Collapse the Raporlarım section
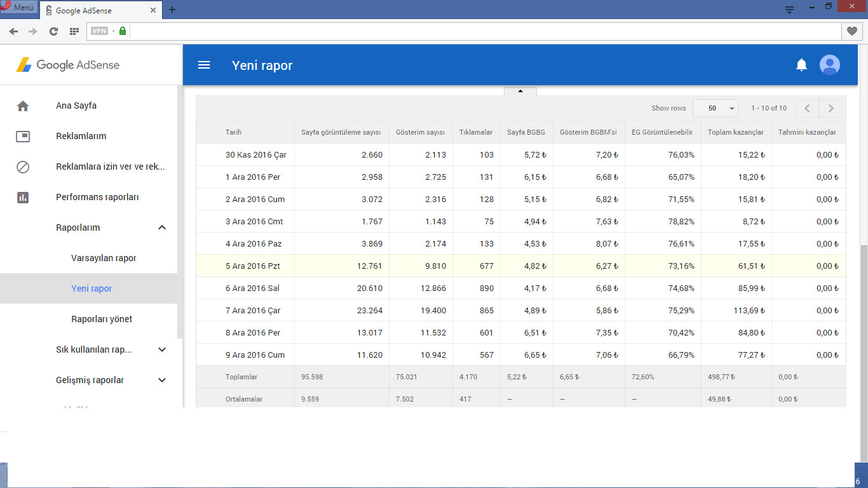Viewport: 868px width, 488px height. tap(162, 227)
